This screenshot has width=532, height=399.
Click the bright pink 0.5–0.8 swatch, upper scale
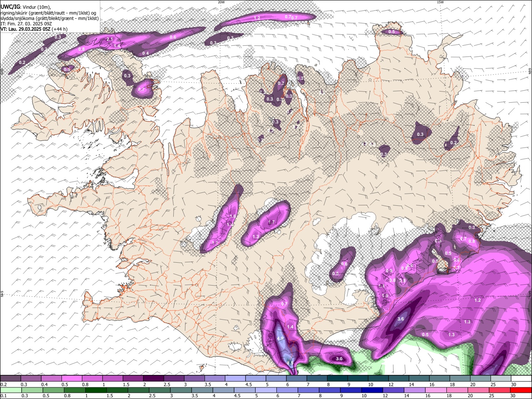click(72, 379)
